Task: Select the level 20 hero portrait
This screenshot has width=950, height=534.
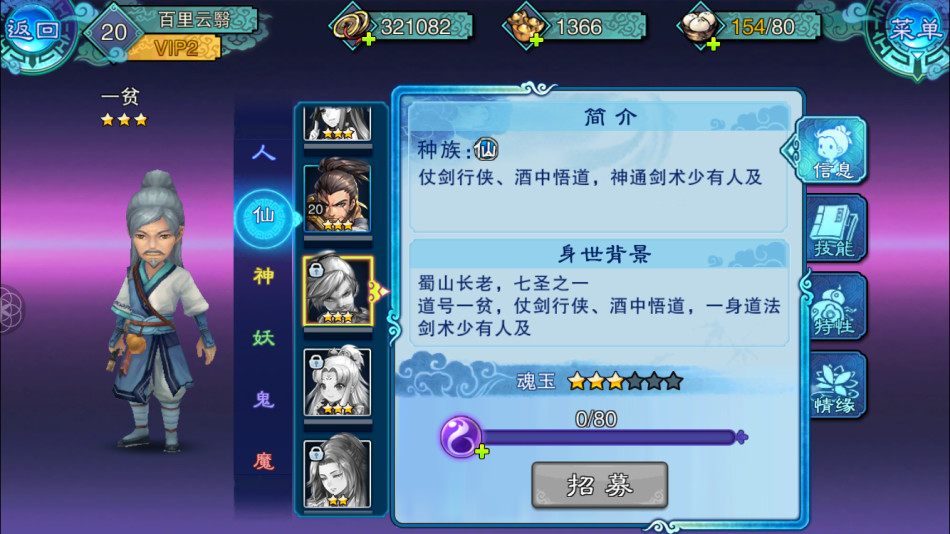Action: [x=337, y=198]
